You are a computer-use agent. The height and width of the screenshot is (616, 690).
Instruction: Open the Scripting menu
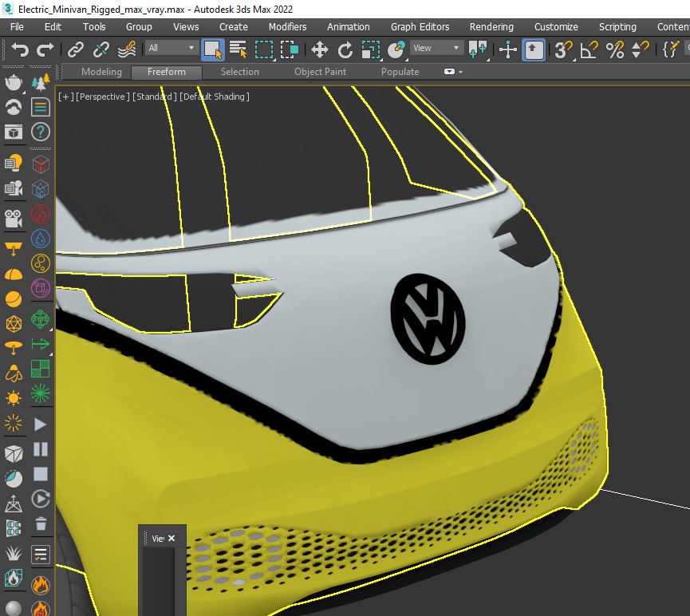(617, 27)
